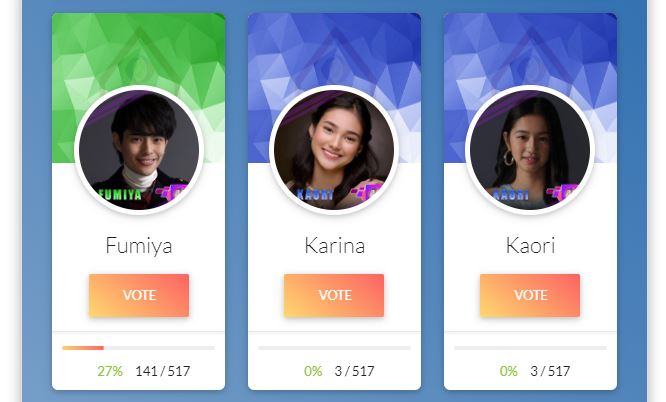Vote for Karina
The image size is (666, 402).
click(x=334, y=295)
